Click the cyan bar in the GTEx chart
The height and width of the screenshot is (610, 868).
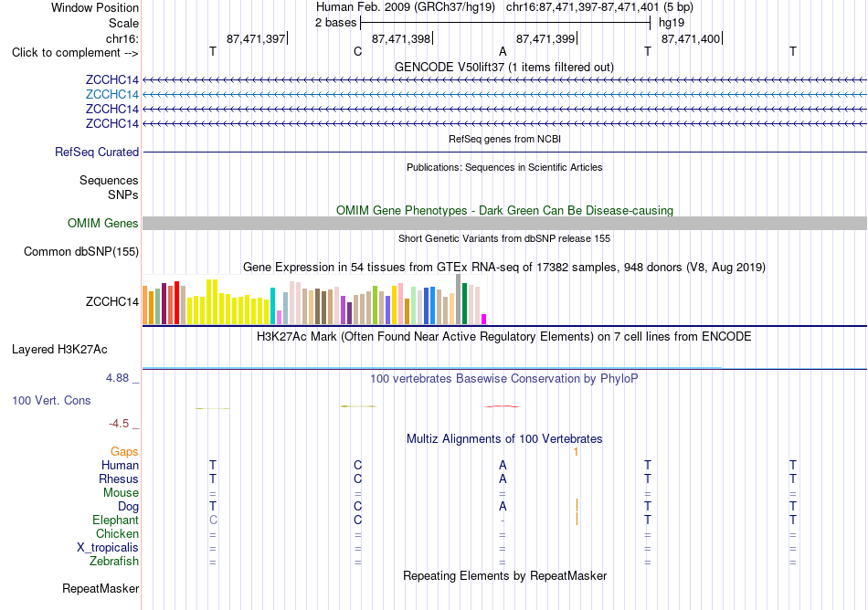(x=272, y=306)
